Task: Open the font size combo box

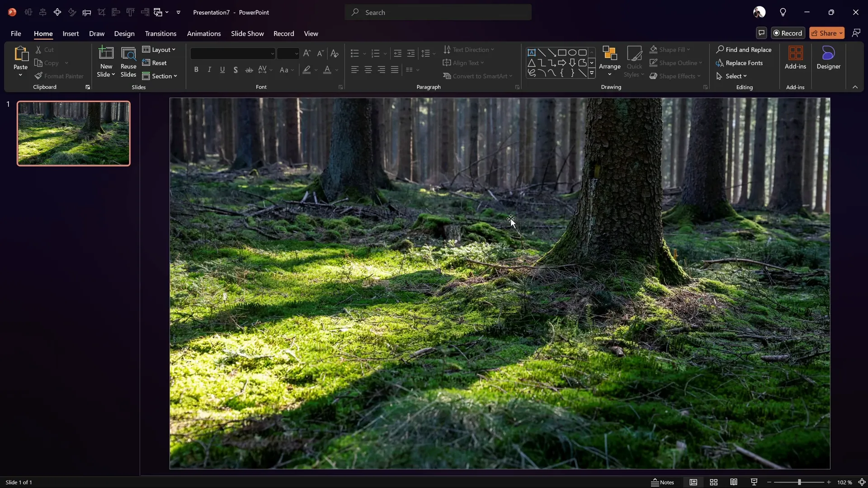Action: 288,53
